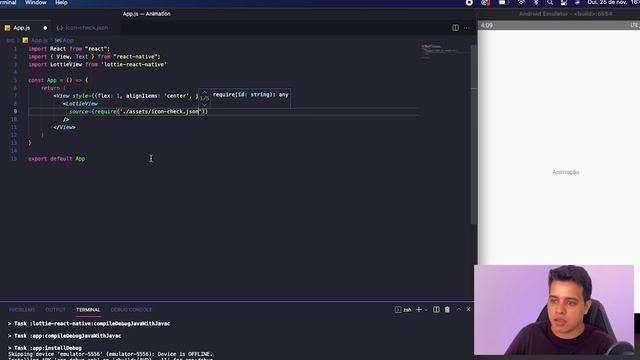Image resolution: width=640 pixels, height=360 pixels.
Task: Click the App symbol in the breadcrumb
Action: tap(64, 40)
